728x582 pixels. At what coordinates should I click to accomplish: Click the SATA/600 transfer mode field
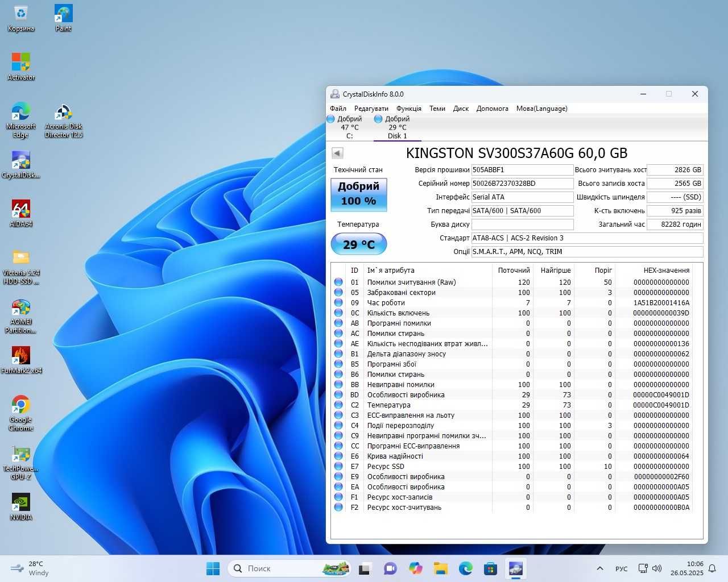click(522, 211)
